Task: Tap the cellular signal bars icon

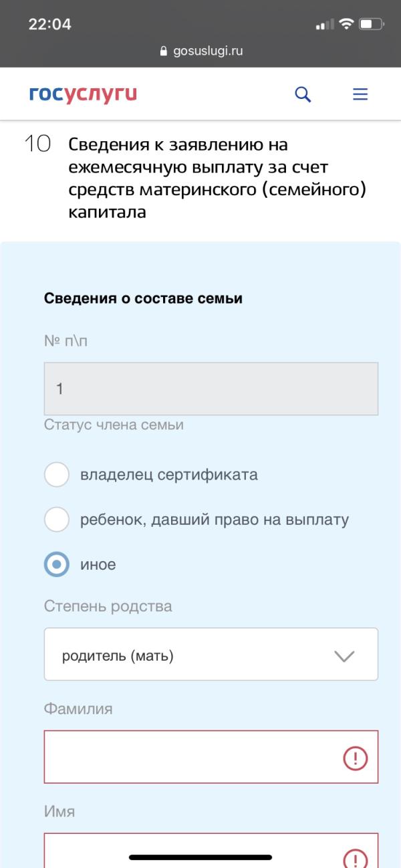Action: pyautogui.click(x=325, y=25)
